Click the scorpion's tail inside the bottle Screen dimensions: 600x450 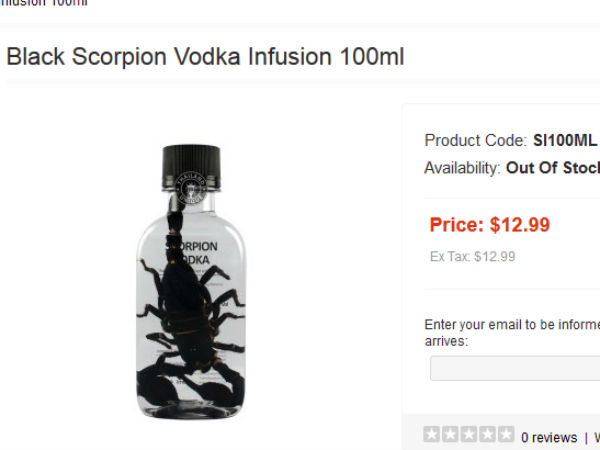point(176,225)
